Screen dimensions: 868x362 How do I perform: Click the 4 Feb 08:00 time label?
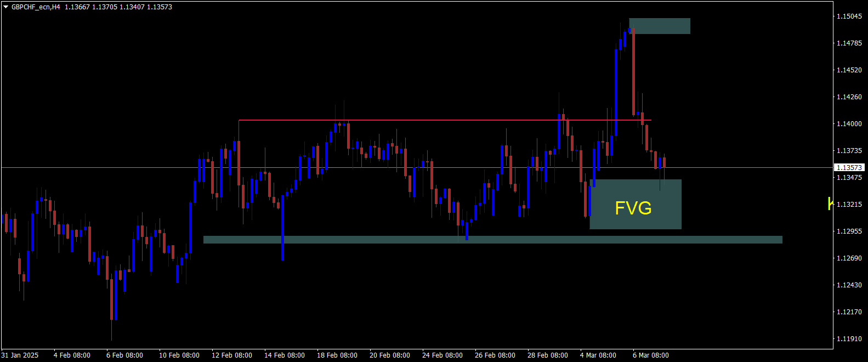coord(72,355)
